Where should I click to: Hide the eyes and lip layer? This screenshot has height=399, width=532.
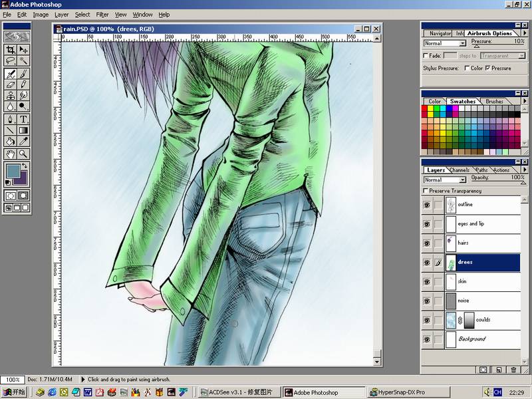427,224
